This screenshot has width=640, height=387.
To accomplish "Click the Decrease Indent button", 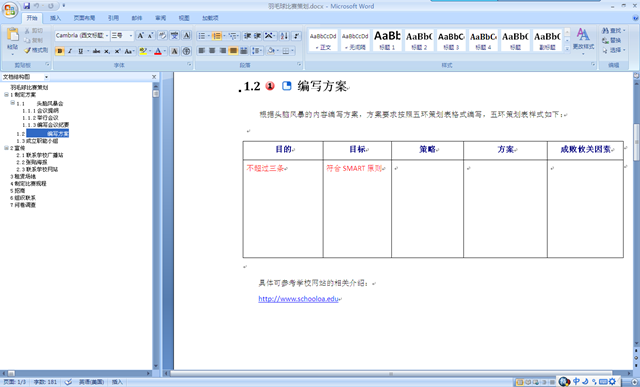I will (247, 36).
